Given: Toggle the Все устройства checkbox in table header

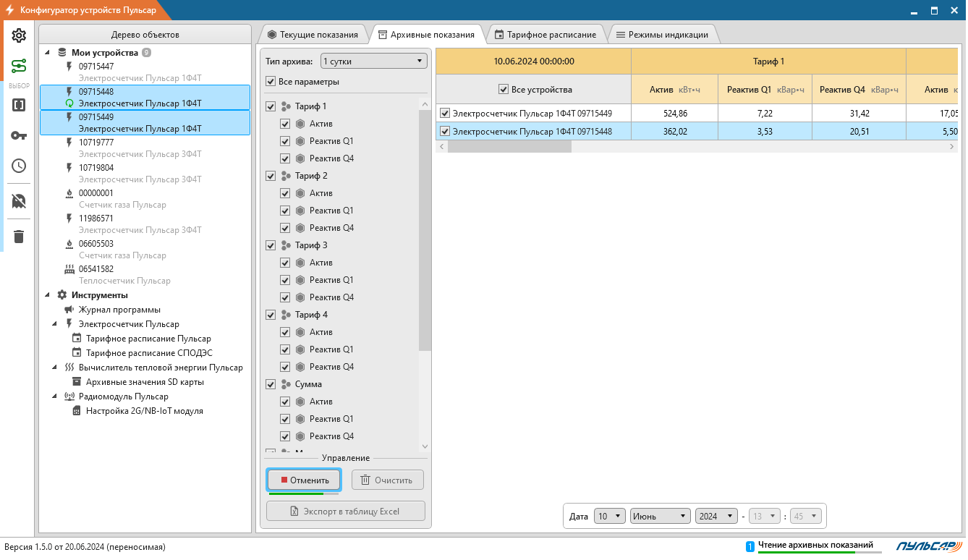Looking at the screenshot, I should [504, 90].
